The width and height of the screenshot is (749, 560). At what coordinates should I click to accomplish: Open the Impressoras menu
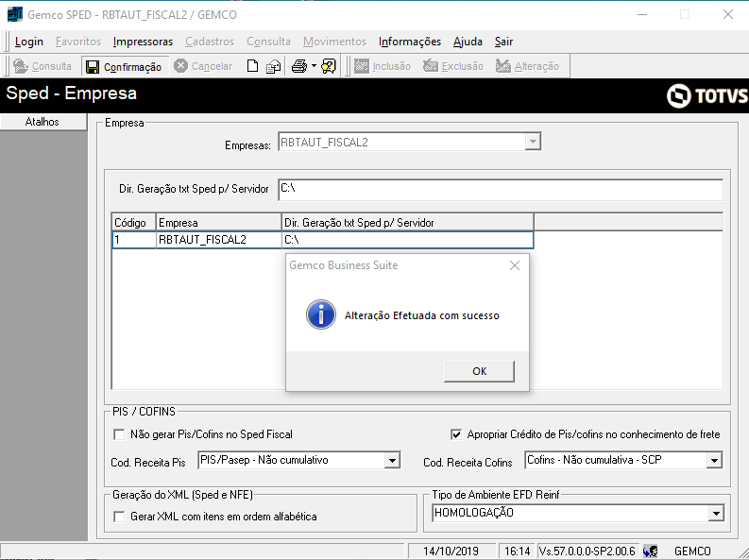(x=143, y=42)
